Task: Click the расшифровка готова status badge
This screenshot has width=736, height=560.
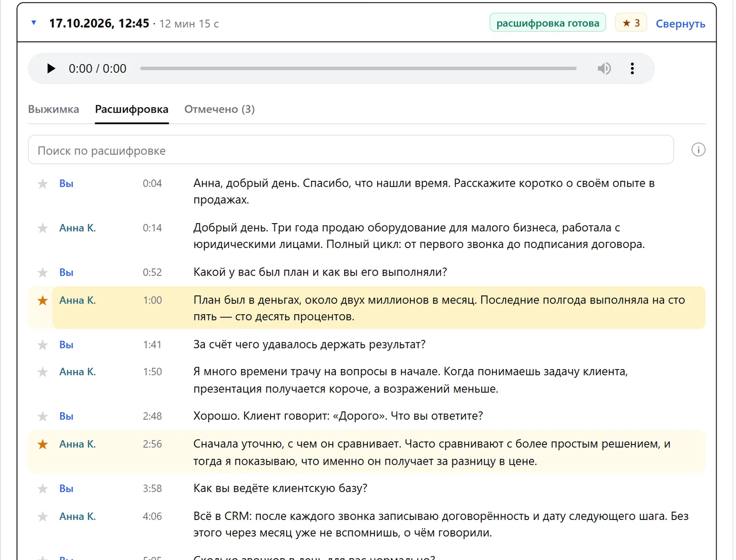Action: [x=548, y=23]
